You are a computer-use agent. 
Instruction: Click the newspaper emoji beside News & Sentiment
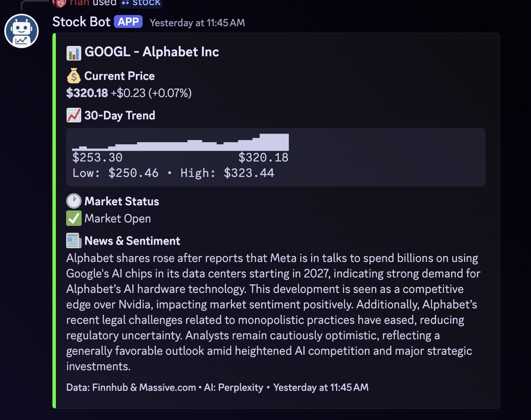coord(74,241)
